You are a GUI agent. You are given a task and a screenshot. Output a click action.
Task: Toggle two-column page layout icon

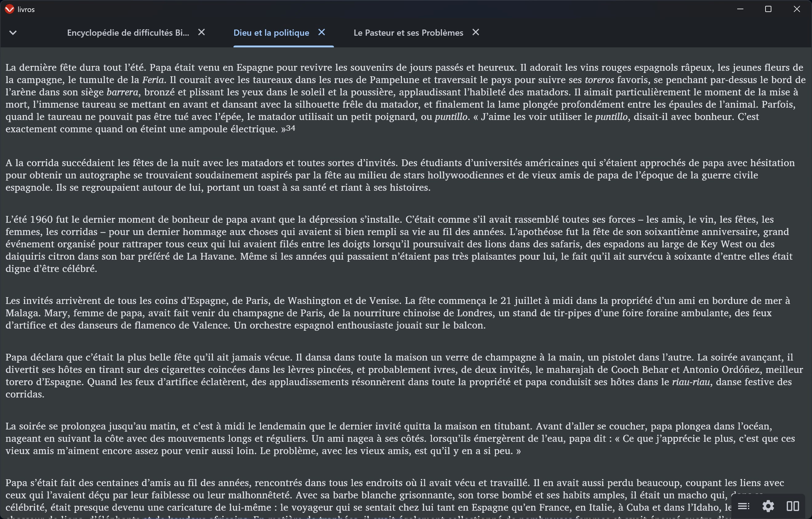(x=793, y=506)
